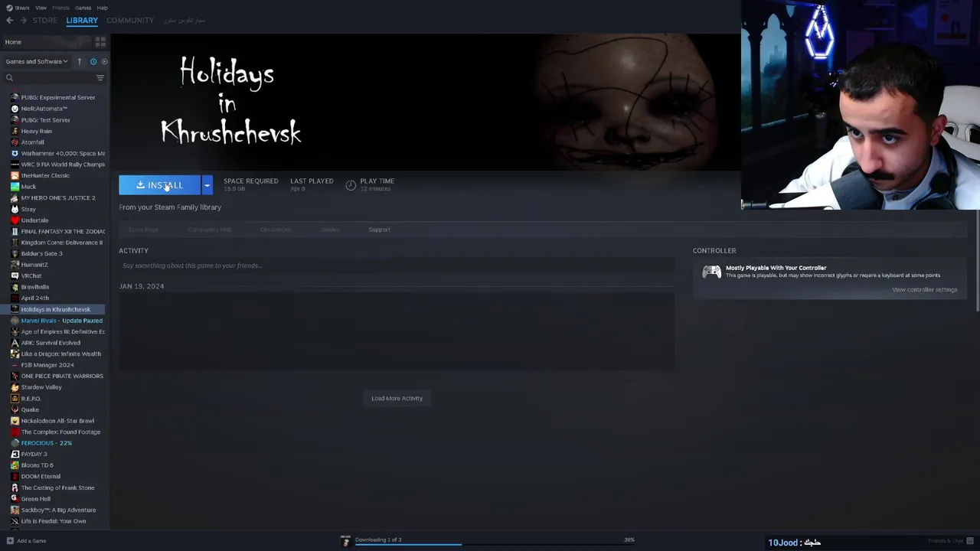Click the blue INSTALL button
Viewport: 980px width, 551px height.
[160, 185]
